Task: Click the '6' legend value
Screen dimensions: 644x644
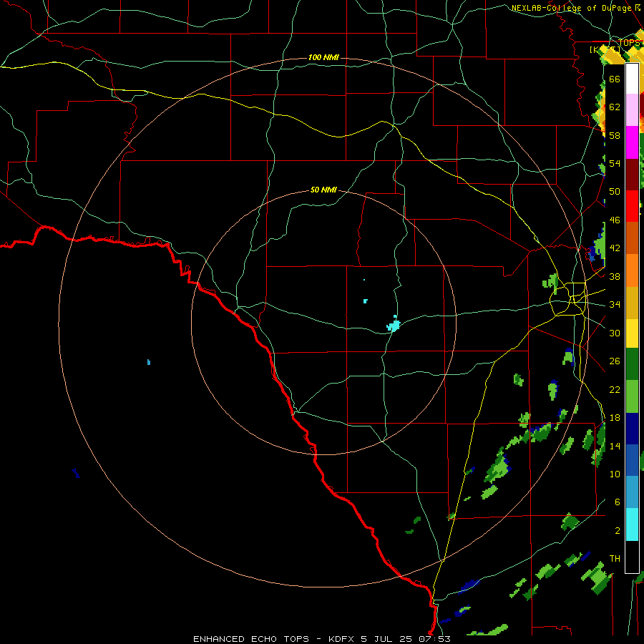Action: [x=618, y=502]
